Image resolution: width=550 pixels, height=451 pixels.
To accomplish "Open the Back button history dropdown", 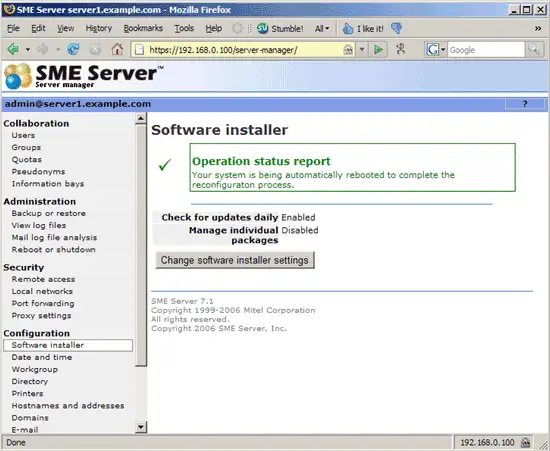I will click(28, 49).
